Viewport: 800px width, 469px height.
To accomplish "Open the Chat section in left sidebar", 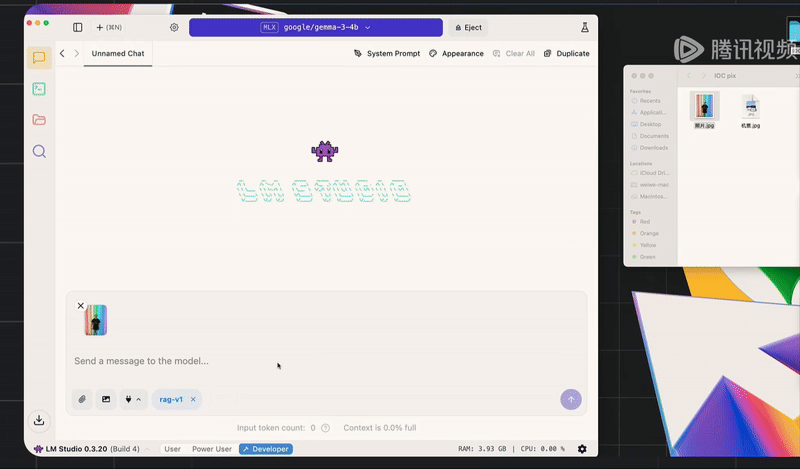I will pos(39,58).
